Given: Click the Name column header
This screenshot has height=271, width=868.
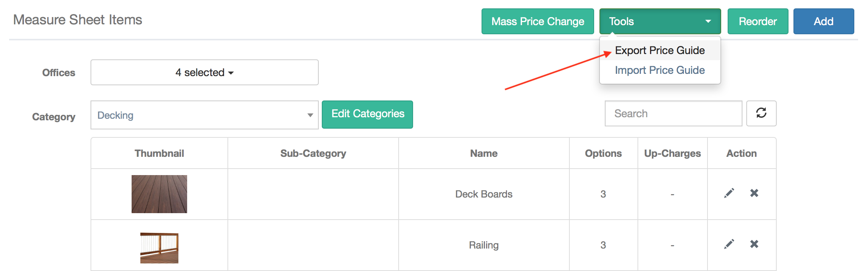Looking at the screenshot, I should point(483,153).
